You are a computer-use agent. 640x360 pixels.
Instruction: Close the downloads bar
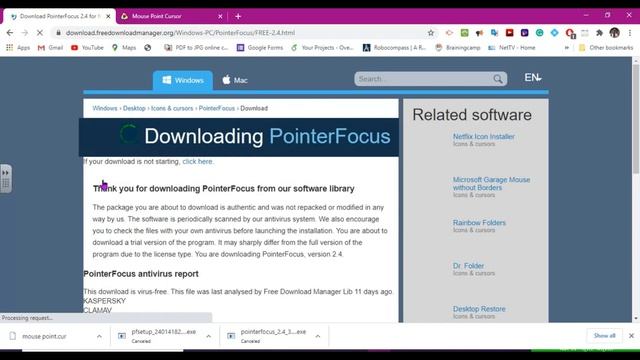(x=631, y=336)
